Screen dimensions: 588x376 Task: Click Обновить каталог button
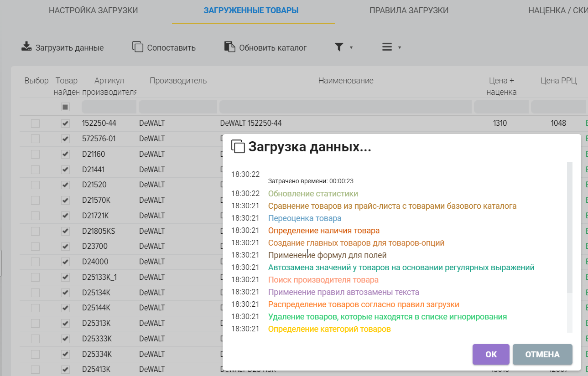coord(265,47)
